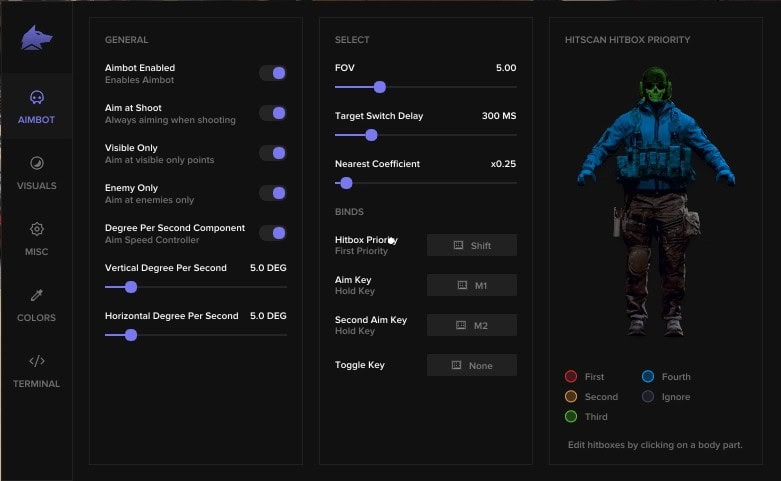The image size is (781, 481).
Task: Turn off Aim at Shoot switch
Action: [x=273, y=113]
